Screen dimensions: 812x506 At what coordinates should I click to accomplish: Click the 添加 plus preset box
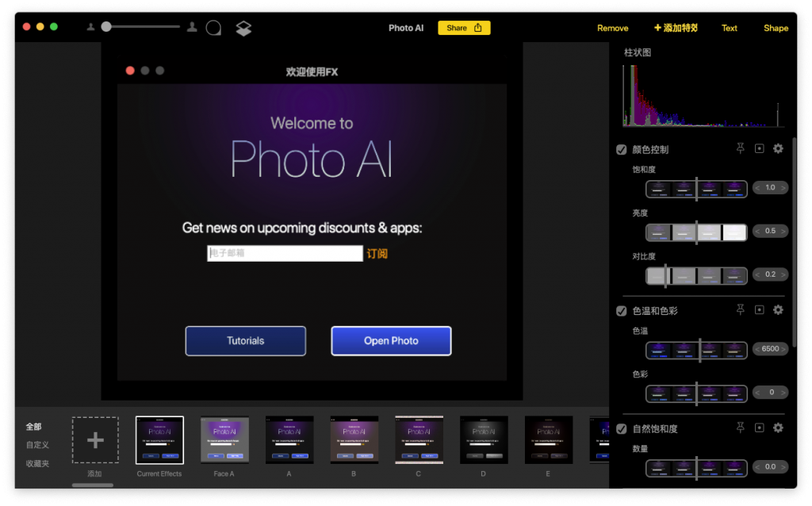click(95, 440)
